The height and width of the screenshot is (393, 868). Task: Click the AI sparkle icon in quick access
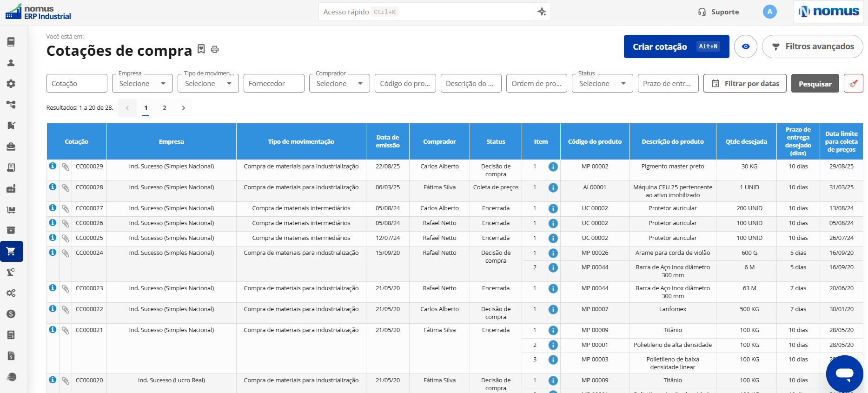click(542, 12)
